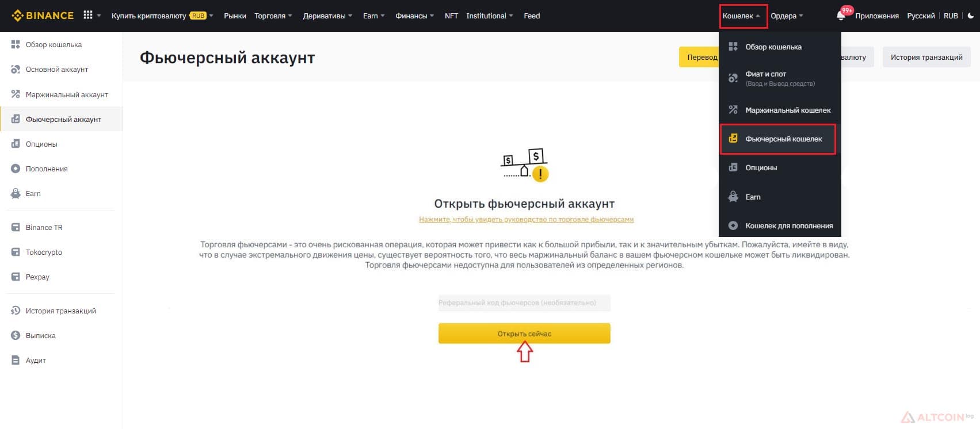980x429 pixels.
Task: Change currency via RUB
Action: [x=951, y=16]
